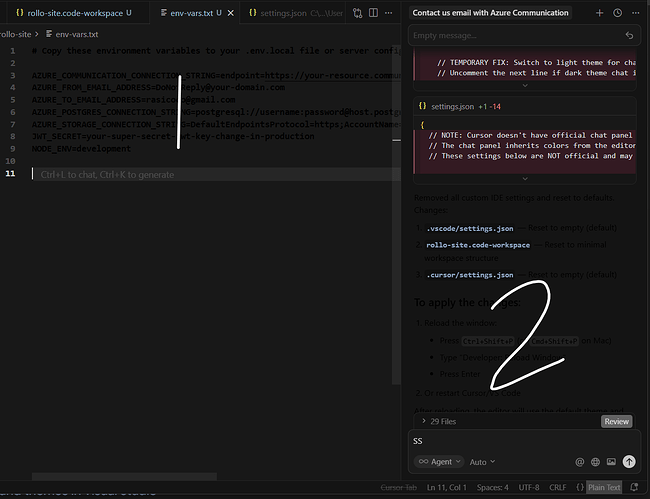Click the AZURE_TO_EMAIL_ADDRESS line
The image size is (650, 499).
click(133, 100)
